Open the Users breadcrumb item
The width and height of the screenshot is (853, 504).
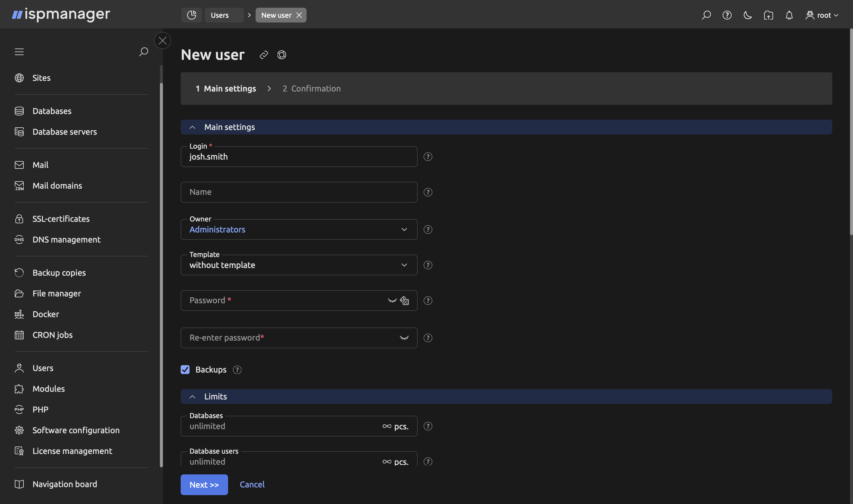coord(219,15)
